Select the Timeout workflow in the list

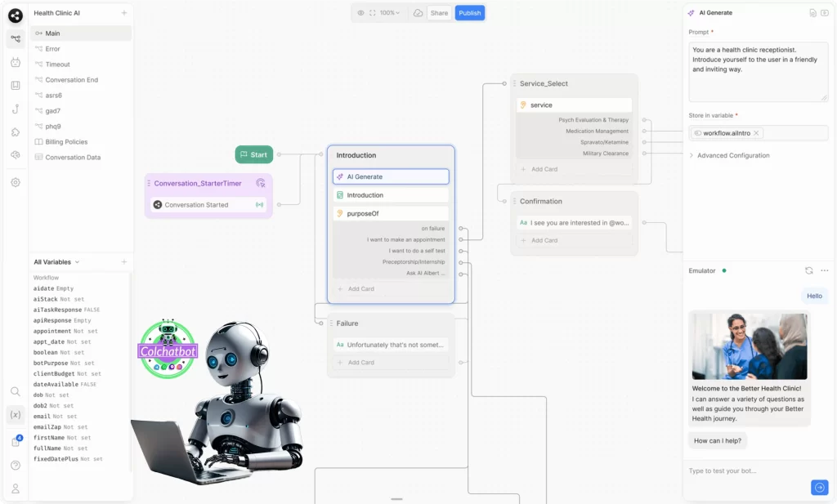pos(57,65)
